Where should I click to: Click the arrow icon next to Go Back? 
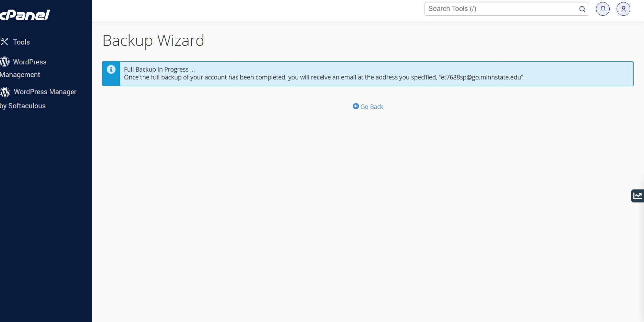(356, 107)
